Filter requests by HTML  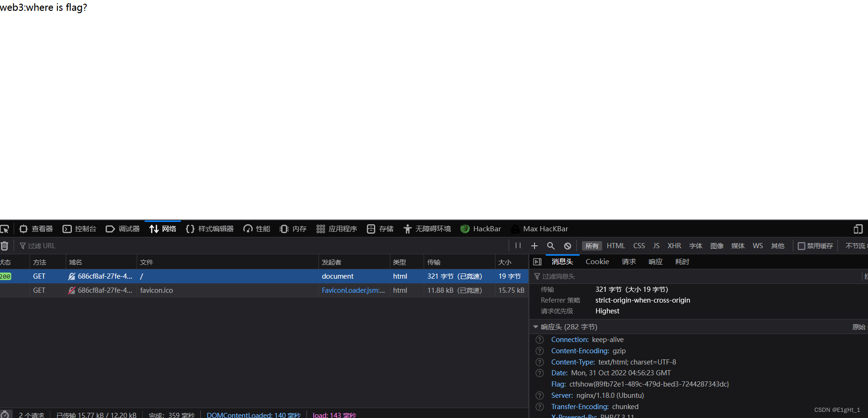tap(616, 246)
